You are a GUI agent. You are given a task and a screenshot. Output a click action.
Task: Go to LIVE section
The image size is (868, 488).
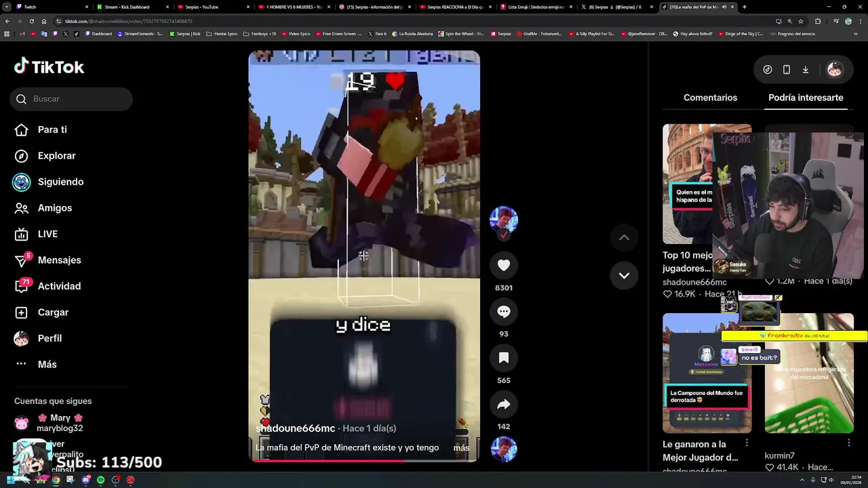tap(47, 234)
